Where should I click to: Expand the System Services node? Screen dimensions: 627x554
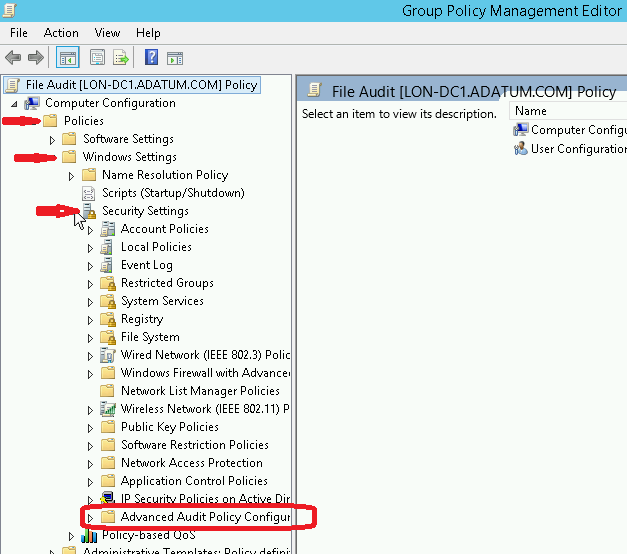point(90,302)
